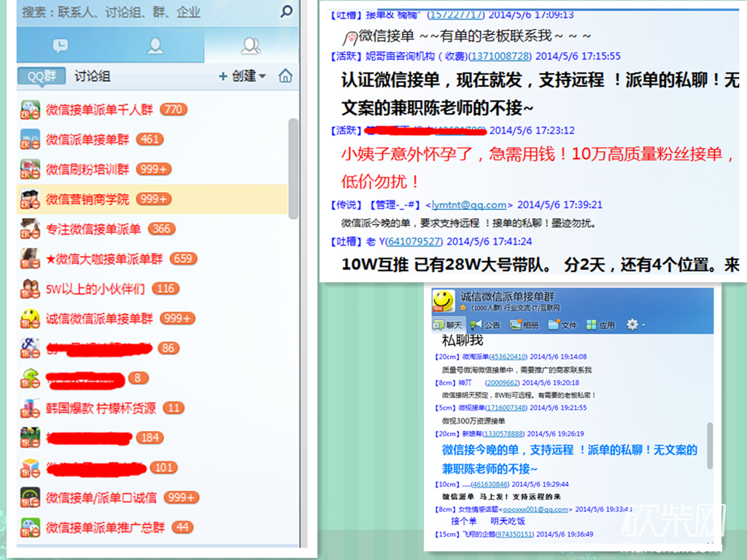Click sender link 1716007348
The height and width of the screenshot is (560, 747).
[506, 408]
